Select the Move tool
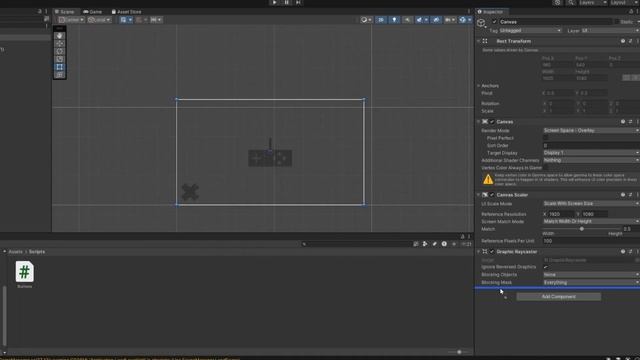 tap(60, 44)
